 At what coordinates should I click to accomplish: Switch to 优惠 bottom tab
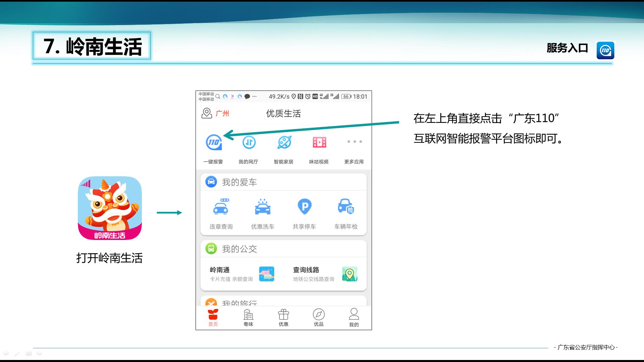283,318
